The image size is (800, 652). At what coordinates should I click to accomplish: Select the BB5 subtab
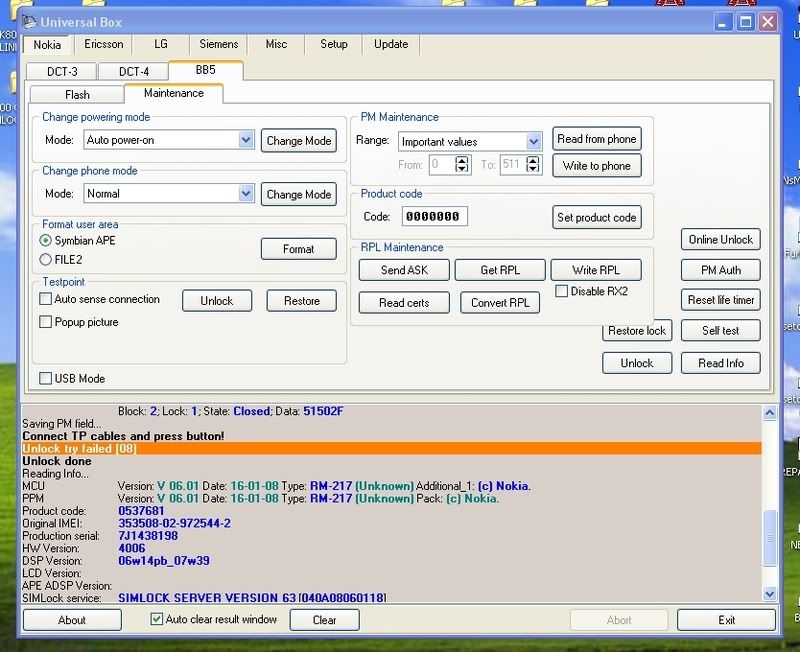[206, 70]
